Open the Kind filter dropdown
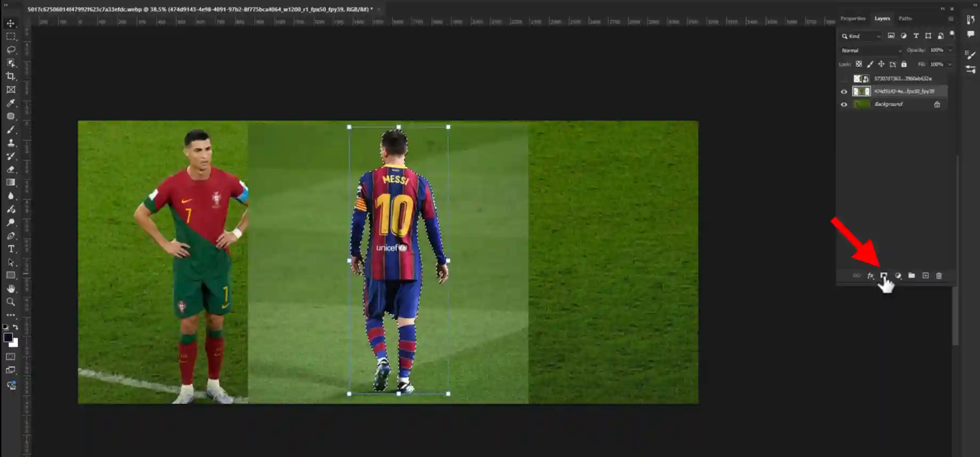 (861, 36)
